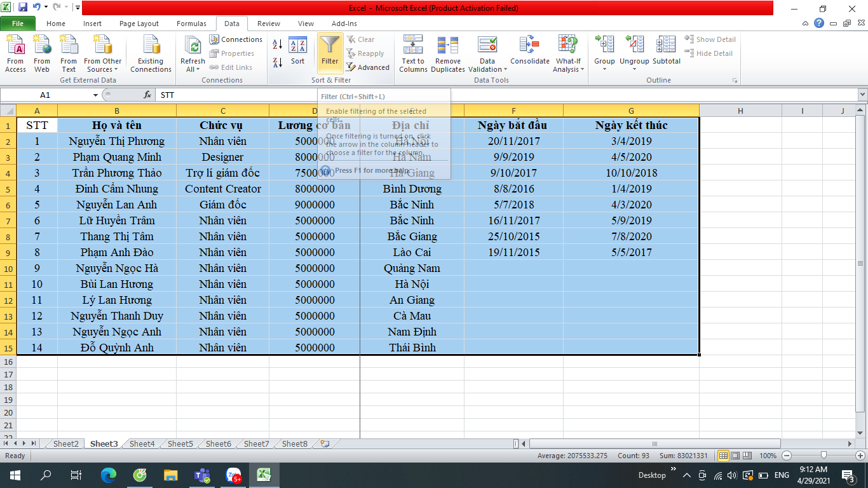
Task: Expand the Group dropdown arrow
Action: (604, 70)
